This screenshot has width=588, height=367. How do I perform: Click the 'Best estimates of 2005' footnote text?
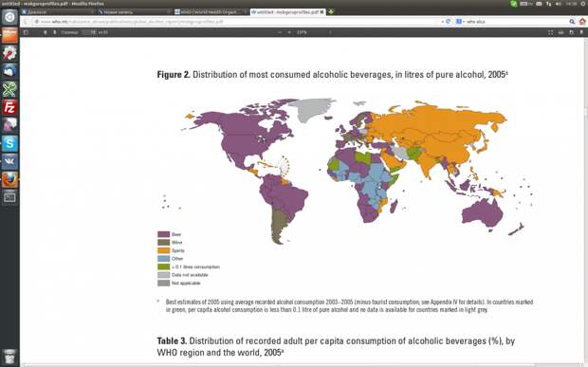pyautogui.click(x=193, y=302)
